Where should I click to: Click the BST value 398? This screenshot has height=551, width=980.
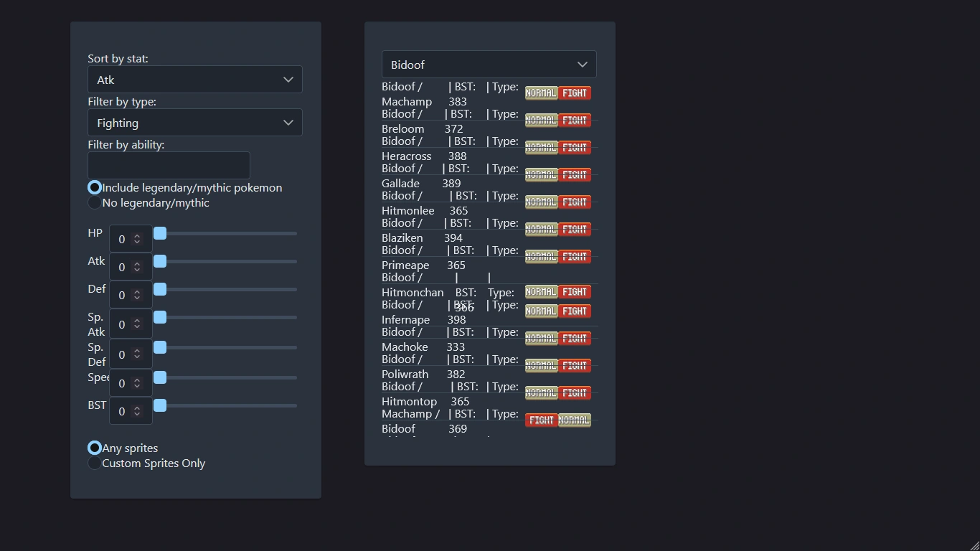457,320
